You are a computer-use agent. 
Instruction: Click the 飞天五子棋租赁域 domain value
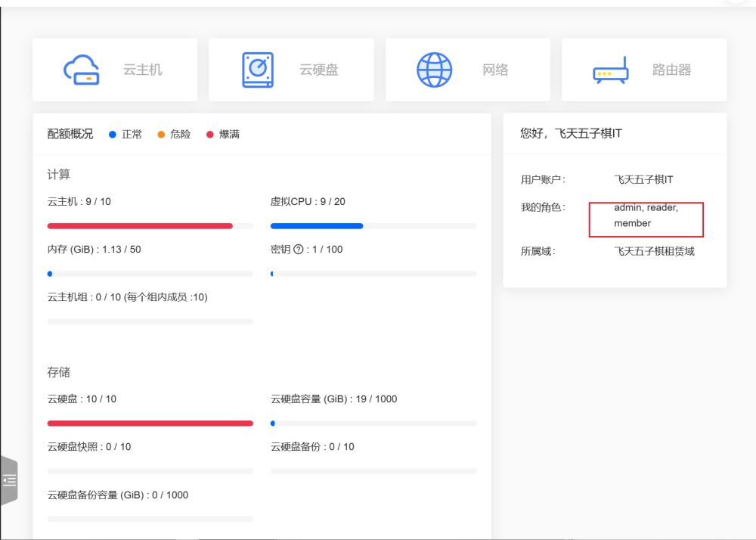tap(654, 251)
